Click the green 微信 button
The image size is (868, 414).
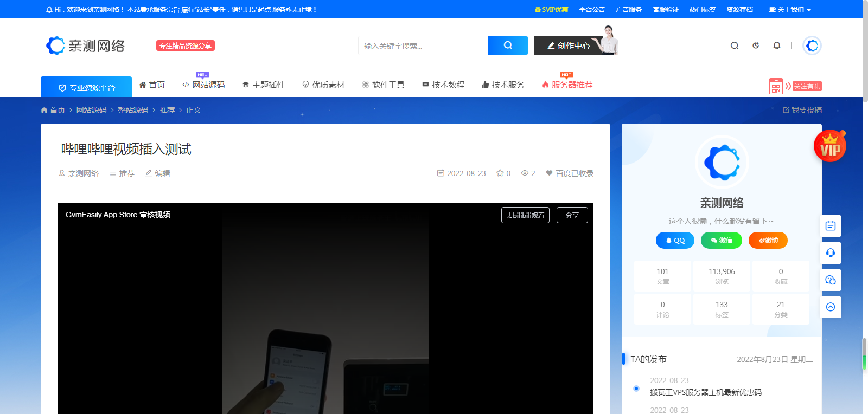[722, 240]
